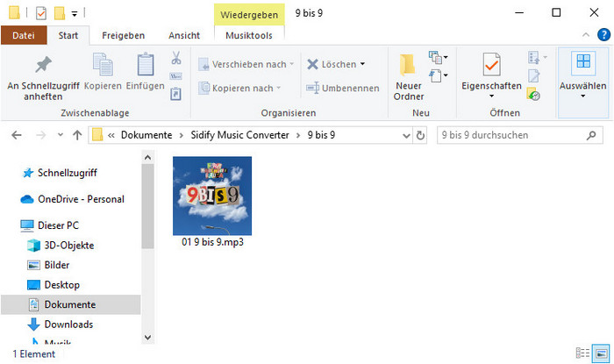Pin folder via An Schnellzugriff anheften
Image resolution: width=614 pixels, height=364 pixels.
tap(43, 78)
